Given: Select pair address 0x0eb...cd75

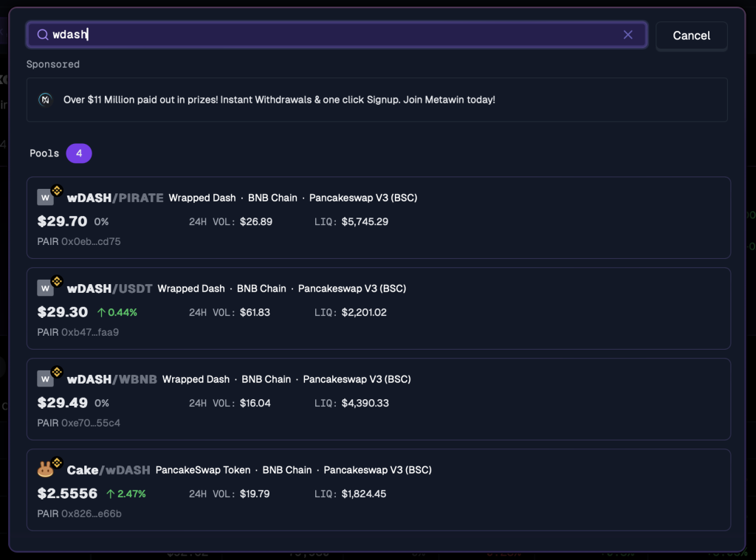Looking at the screenshot, I should coord(91,241).
